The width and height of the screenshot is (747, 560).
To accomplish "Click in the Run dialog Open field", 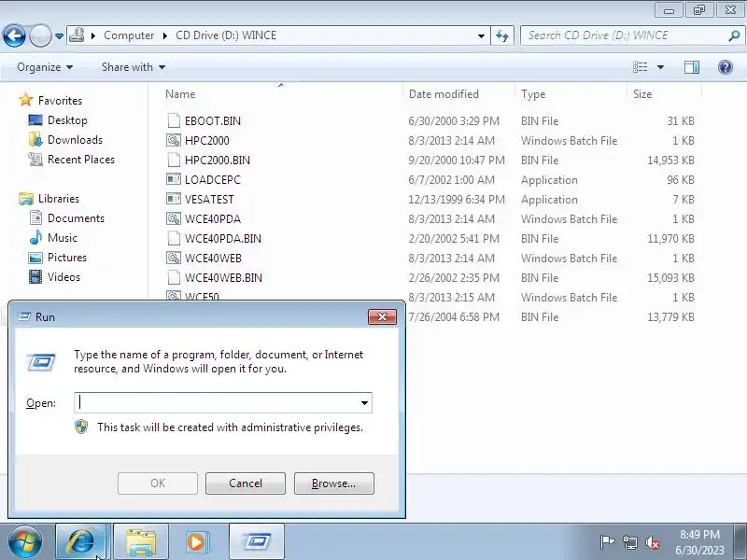I will click(217, 403).
